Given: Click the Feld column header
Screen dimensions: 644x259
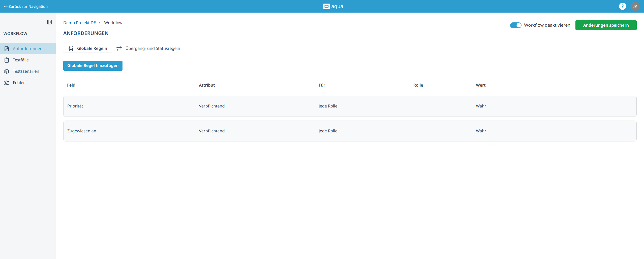Looking at the screenshot, I should 71,85.
